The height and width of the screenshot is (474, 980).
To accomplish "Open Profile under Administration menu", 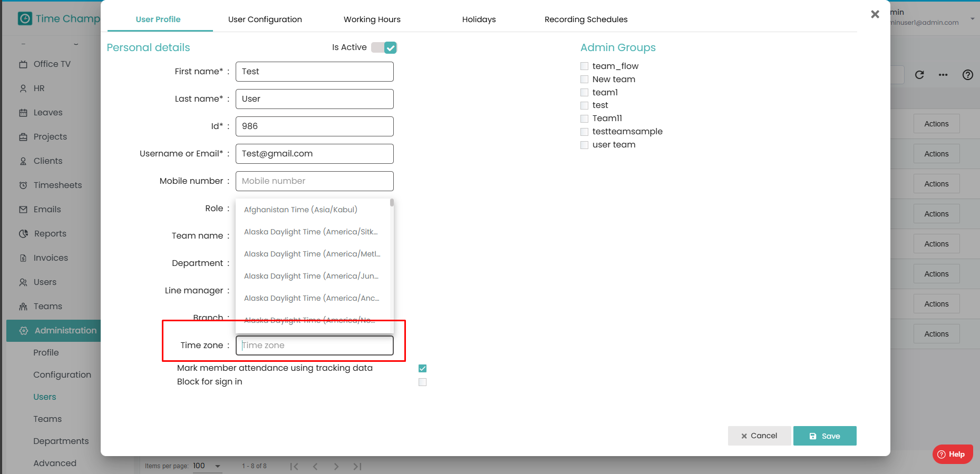I will click(x=46, y=353).
